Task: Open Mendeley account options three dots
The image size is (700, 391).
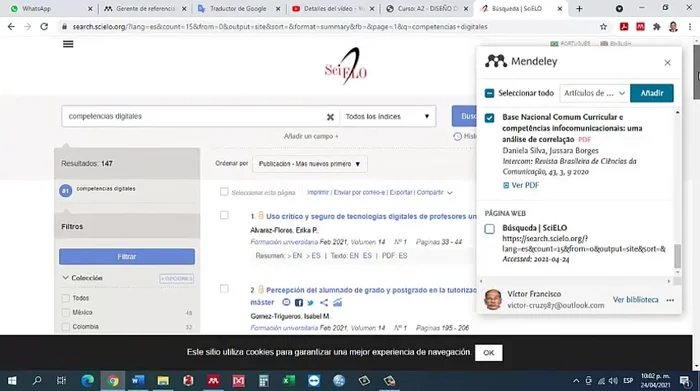Action: (x=670, y=300)
